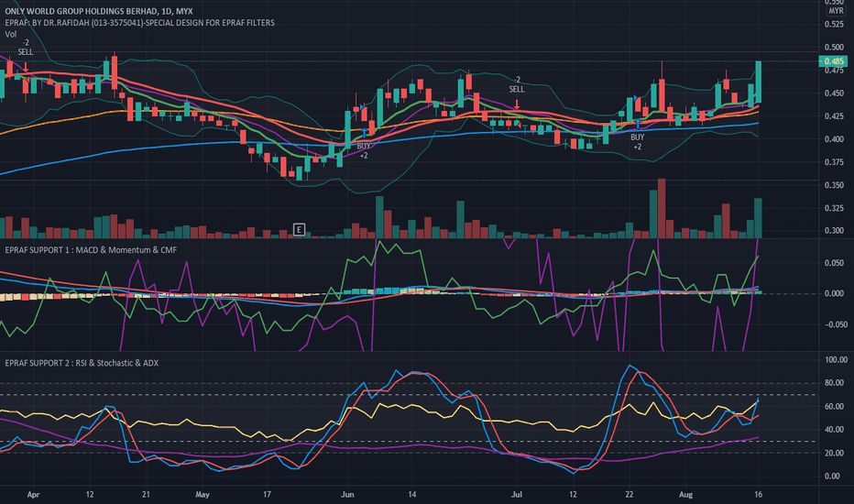Viewport: 854px width, 504px height.
Task: Click the last tall green candle at 0.485
Action: point(758,82)
